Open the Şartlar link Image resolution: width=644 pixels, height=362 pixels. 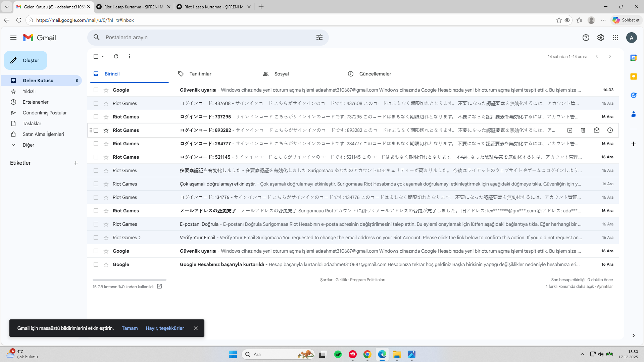pos(326,280)
